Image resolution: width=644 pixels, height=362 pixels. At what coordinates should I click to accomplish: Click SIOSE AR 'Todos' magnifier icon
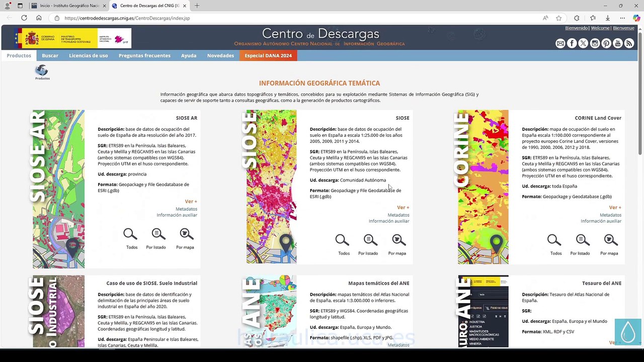point(130,234)
